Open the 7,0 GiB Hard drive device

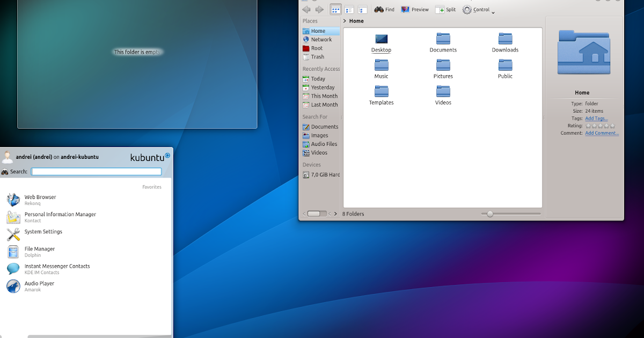(321, 175)
